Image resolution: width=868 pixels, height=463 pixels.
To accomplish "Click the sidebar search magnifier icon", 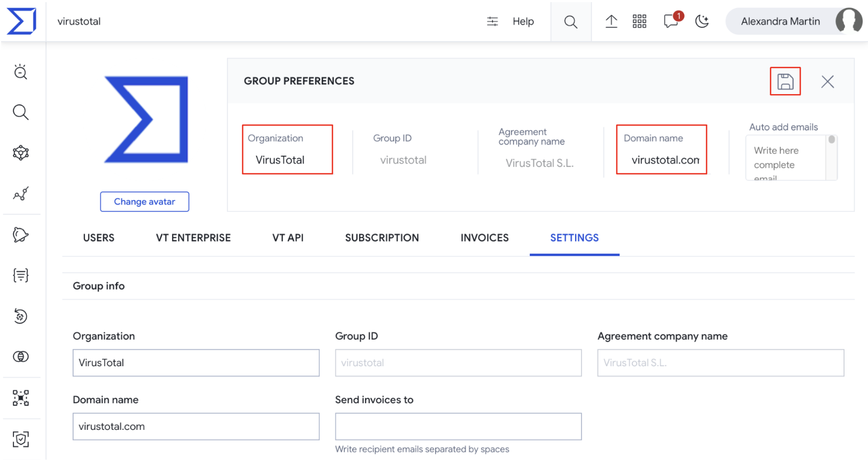I will click(21, 112).
